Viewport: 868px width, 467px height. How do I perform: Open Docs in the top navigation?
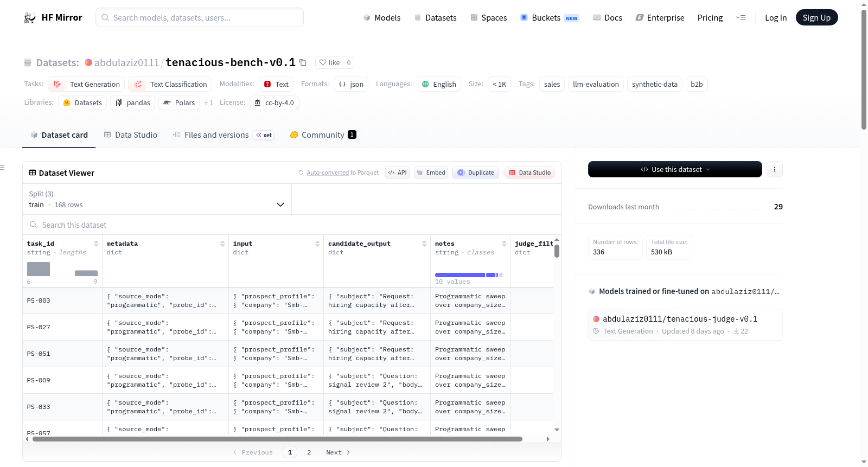click(x=608, y=18)
